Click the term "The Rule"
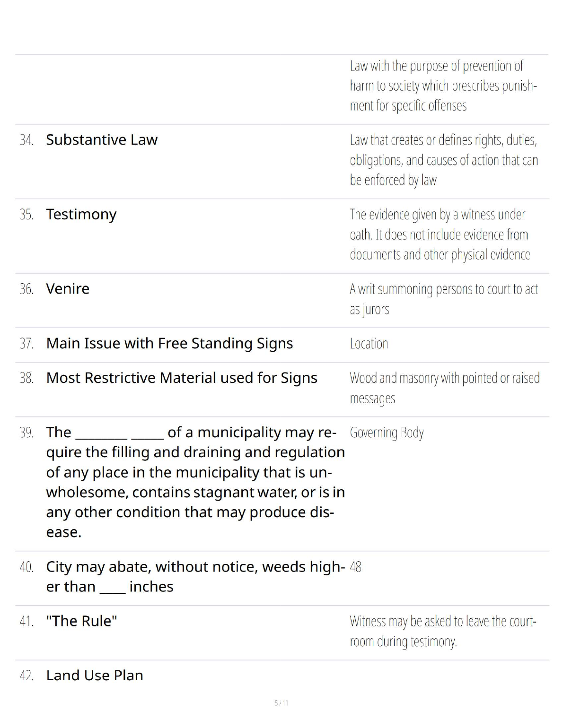 click(81, 621)
